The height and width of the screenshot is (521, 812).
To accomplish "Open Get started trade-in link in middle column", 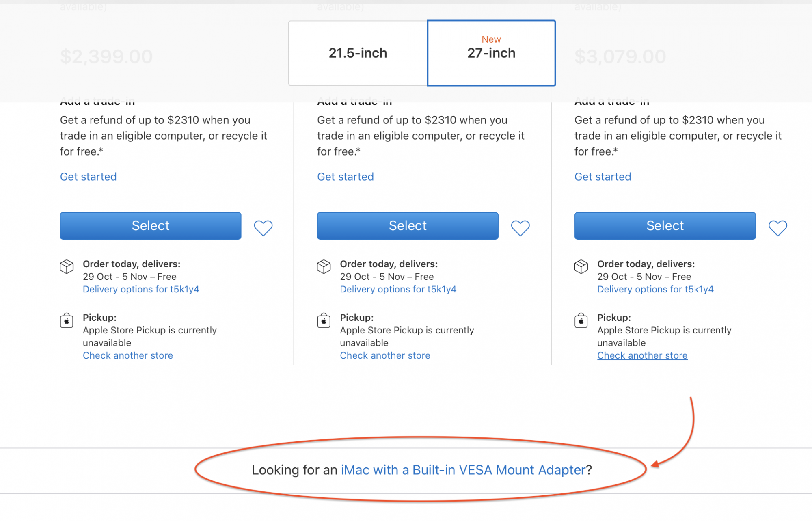I will [x=345, y=177].
